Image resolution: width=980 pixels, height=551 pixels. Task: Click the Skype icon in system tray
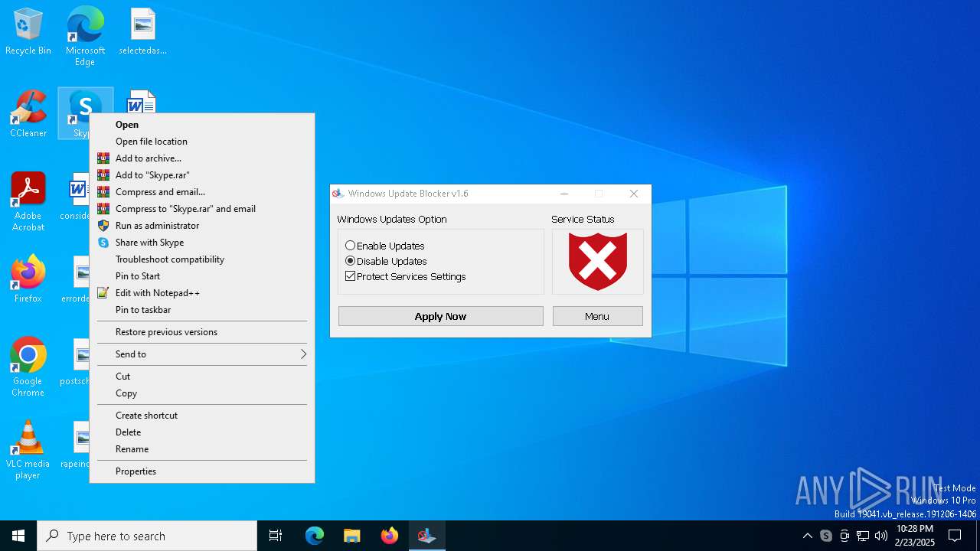click(x=826, y=536)
